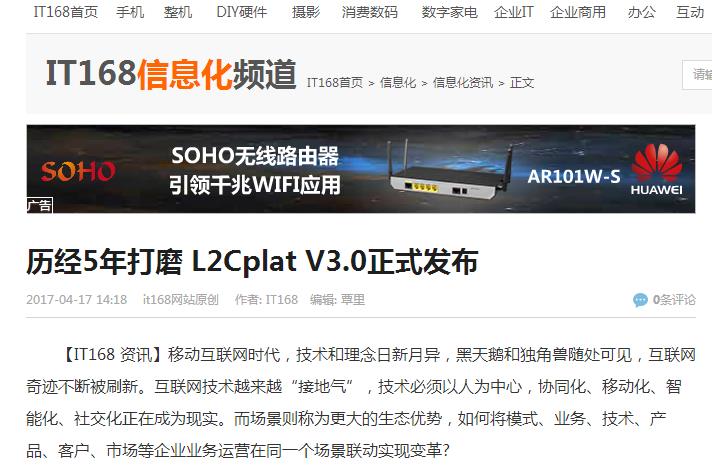Click the 信息化 breadcrumb link
The image size is (712, 466).
click(398, 83)
